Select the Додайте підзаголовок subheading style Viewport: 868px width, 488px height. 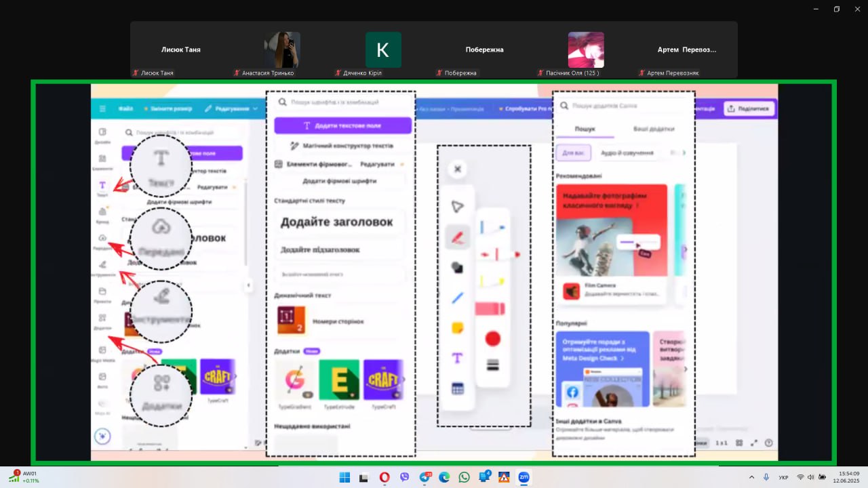(339, 250)
